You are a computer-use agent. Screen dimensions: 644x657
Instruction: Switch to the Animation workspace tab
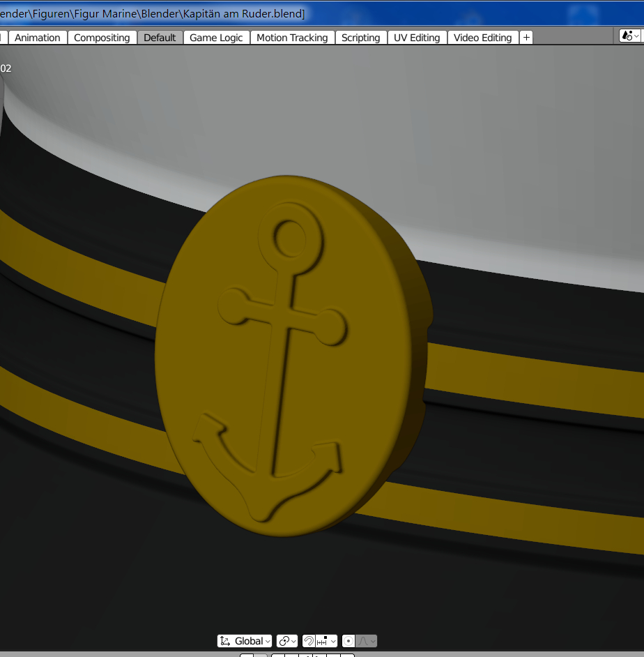(x=38, y=38)
